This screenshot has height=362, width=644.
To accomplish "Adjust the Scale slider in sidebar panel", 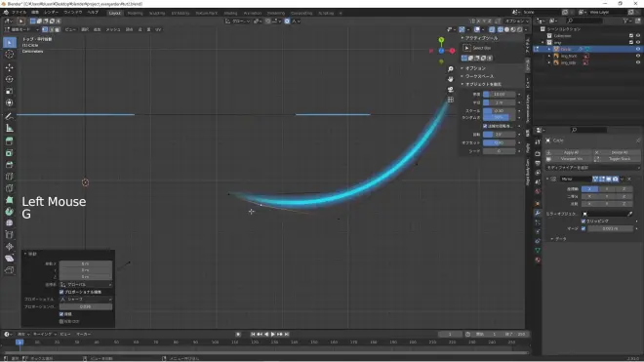I will click(499, 111).
